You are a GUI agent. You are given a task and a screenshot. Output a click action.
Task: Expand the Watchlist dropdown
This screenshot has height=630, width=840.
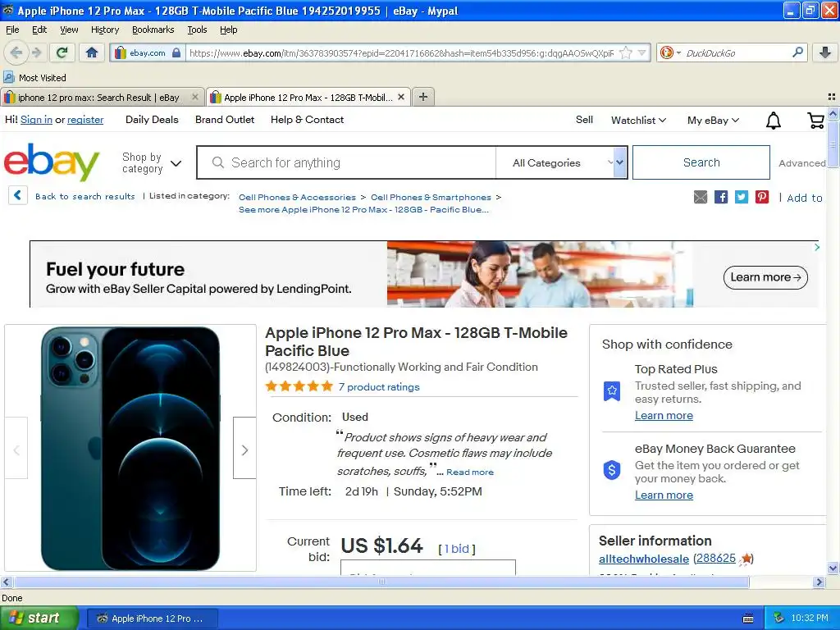[x=638, y=120]
